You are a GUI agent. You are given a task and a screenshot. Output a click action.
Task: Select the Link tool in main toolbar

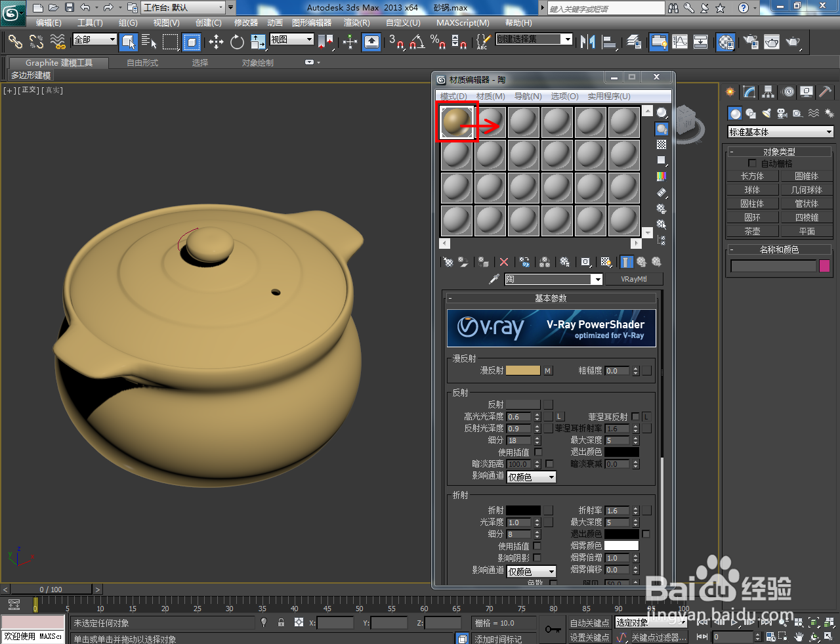click(x=15, y=42)
